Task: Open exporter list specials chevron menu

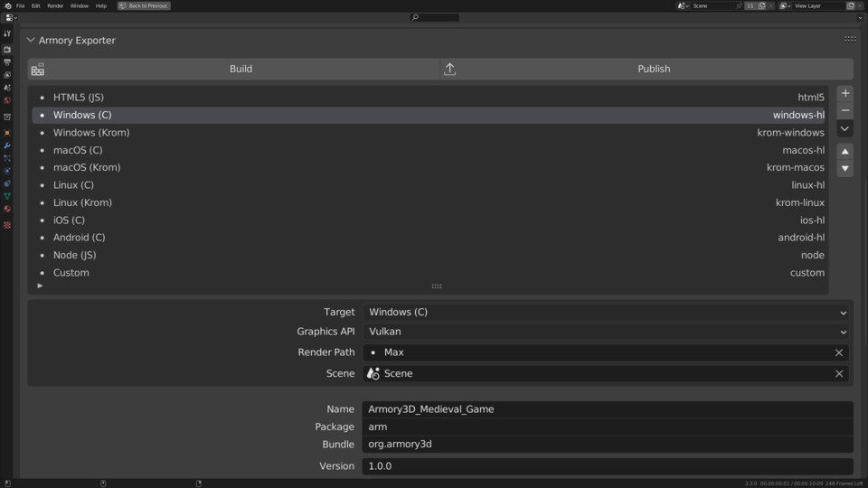Action: (845, 129)
